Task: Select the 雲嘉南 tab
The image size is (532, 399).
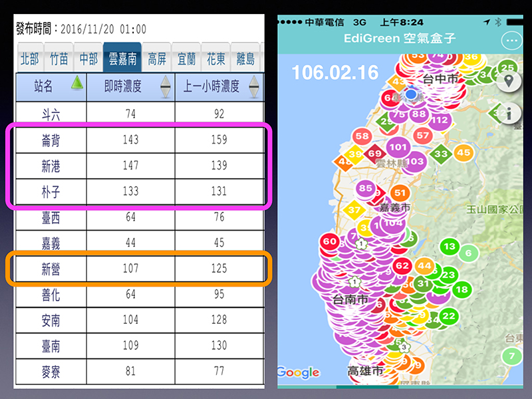Action: [x=122, y=58]
